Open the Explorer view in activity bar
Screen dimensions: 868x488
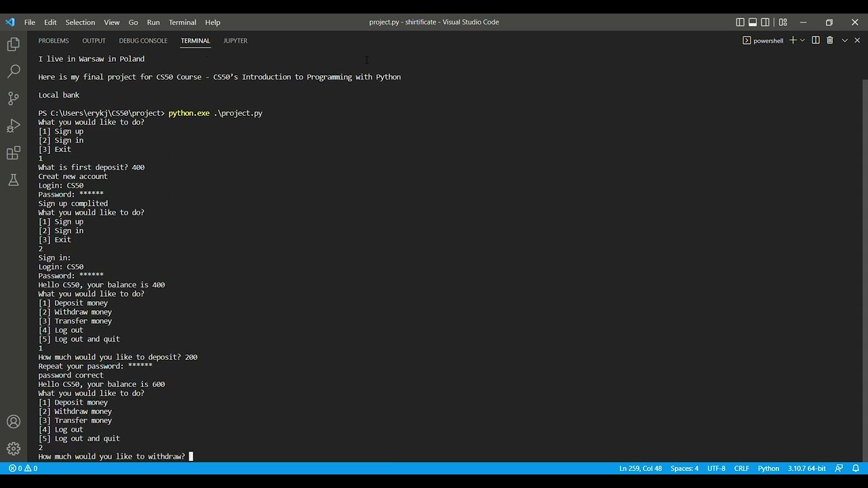14,44
